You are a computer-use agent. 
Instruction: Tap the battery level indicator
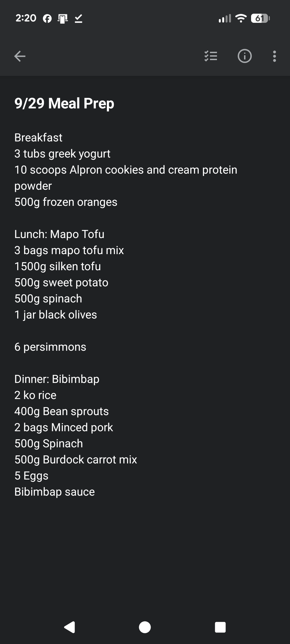click(x=260, y=19)
